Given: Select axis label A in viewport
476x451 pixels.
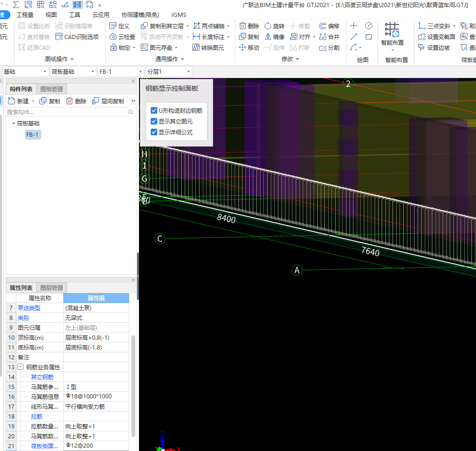Looking at the screenshot, I should click(x=297, y=270).
